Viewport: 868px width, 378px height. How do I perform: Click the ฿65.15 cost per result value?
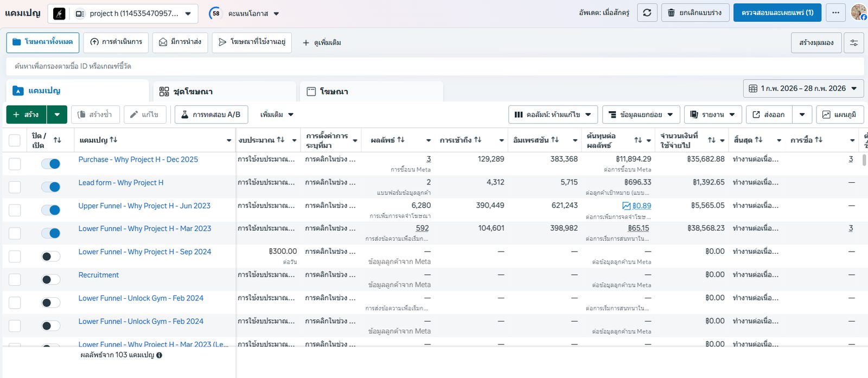(x=639, y=228)
